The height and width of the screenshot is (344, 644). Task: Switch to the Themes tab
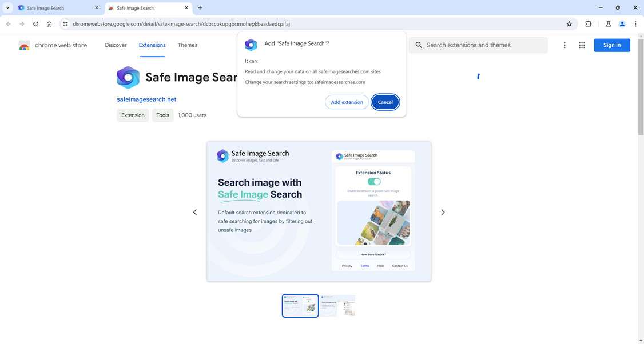[186, 45]
